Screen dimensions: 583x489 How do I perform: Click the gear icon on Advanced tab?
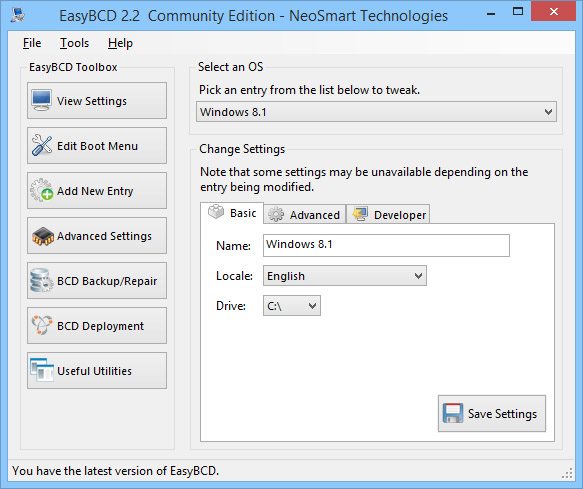(x=276, y=215)
